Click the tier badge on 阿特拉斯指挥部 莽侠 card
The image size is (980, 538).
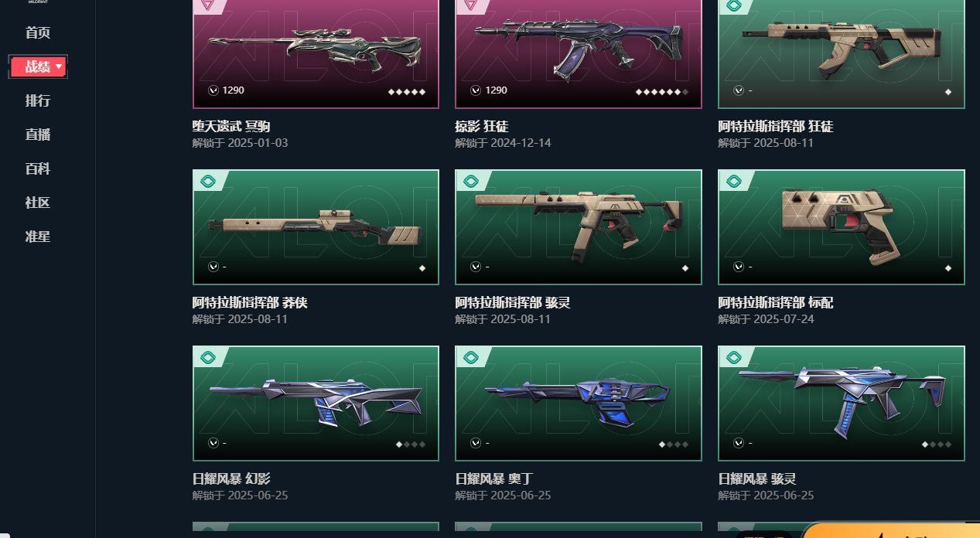point(207,182)
